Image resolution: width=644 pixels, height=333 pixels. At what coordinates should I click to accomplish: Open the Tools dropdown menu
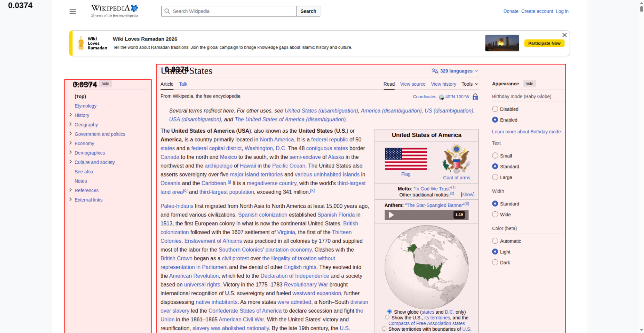(x=469, y=84)
